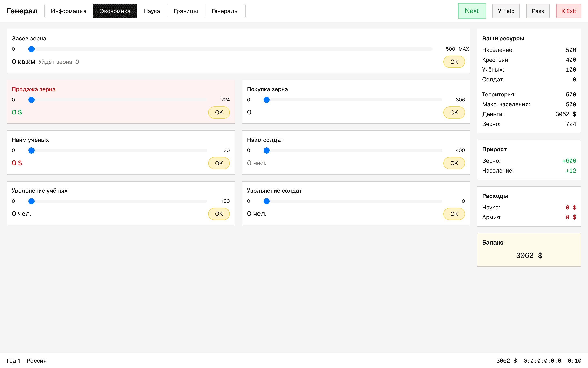This screenshot has width=588, height=368.
Task: Confirm Засев зерна with OK
Action: (454, 62)
